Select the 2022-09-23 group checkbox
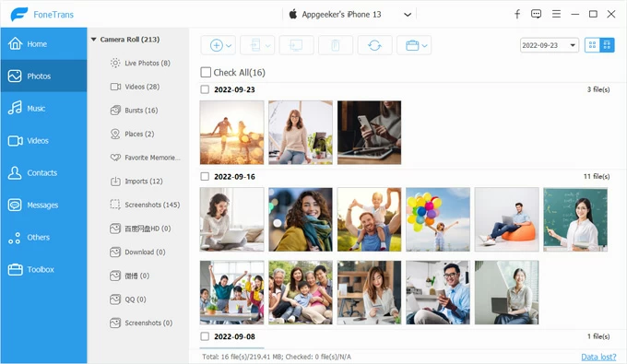Image resolution: width=627 pixels, height=364 pixels. pos(205,89)
